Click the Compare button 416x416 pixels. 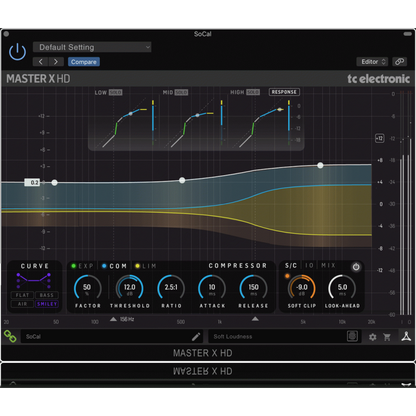pos(84,62)
